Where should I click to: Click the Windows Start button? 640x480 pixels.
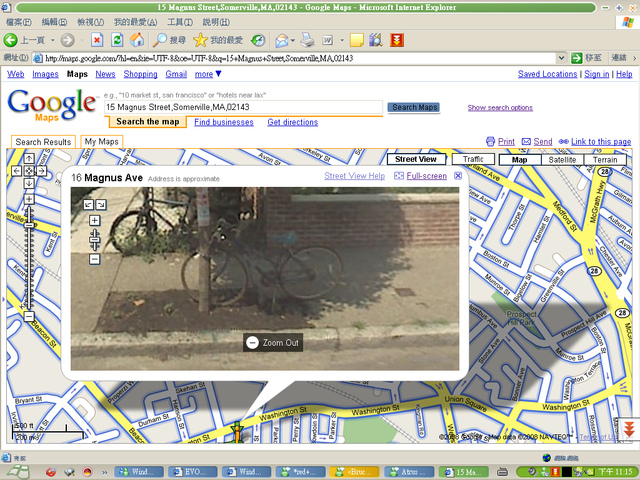(x=18, y=472)
